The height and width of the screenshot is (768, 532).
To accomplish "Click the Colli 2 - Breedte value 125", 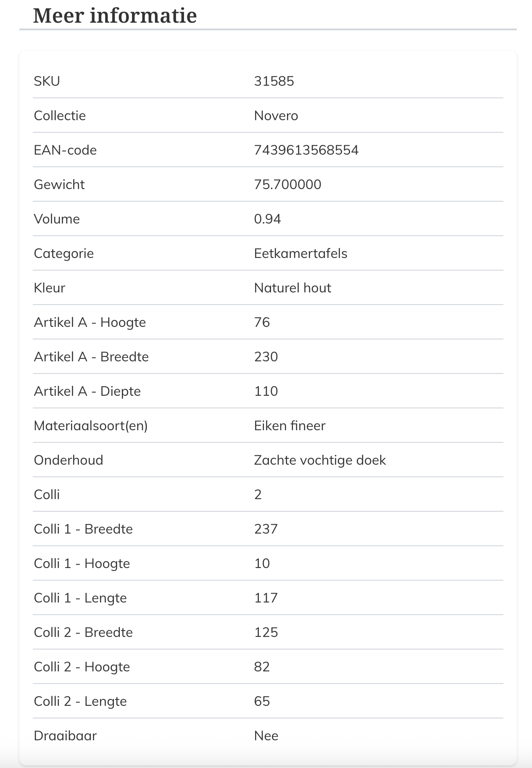I will (x=266, y=632).
